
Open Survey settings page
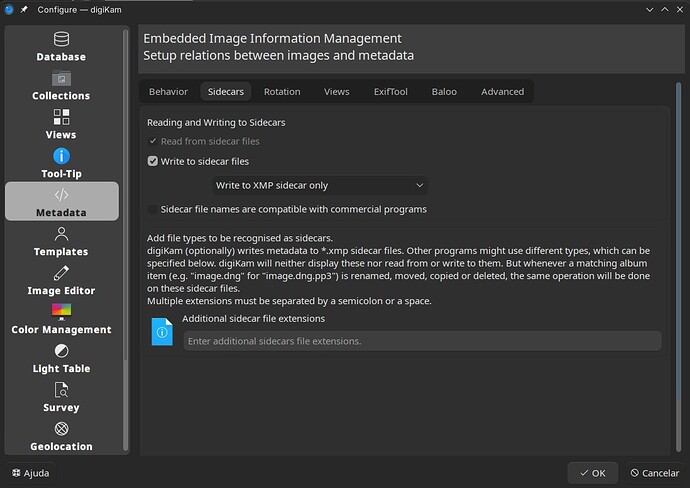(61, 396)
